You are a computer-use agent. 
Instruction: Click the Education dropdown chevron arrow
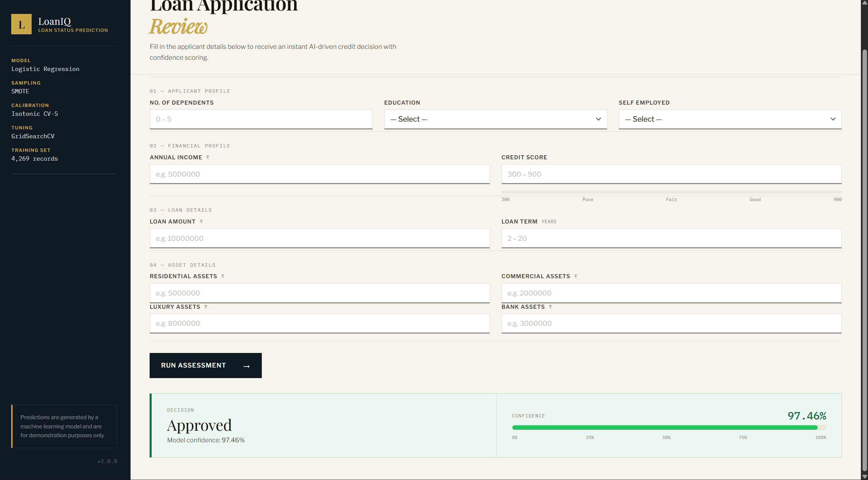598,119
